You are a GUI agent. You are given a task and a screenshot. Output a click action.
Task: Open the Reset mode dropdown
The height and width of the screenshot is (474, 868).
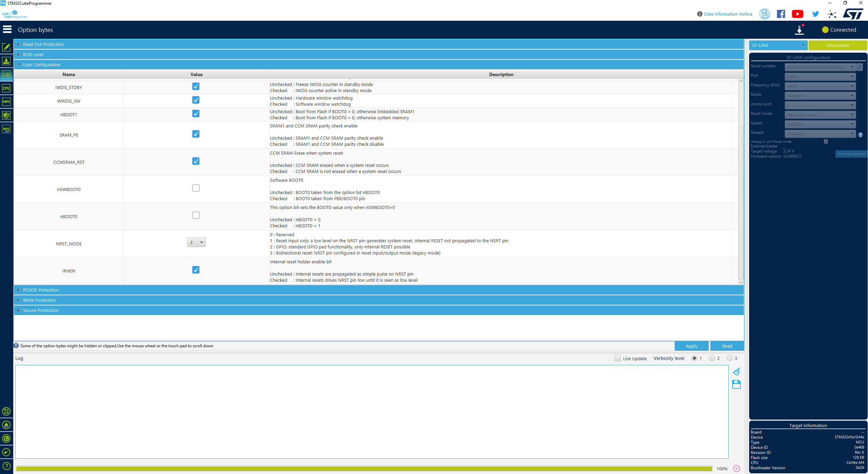point(820,115)
